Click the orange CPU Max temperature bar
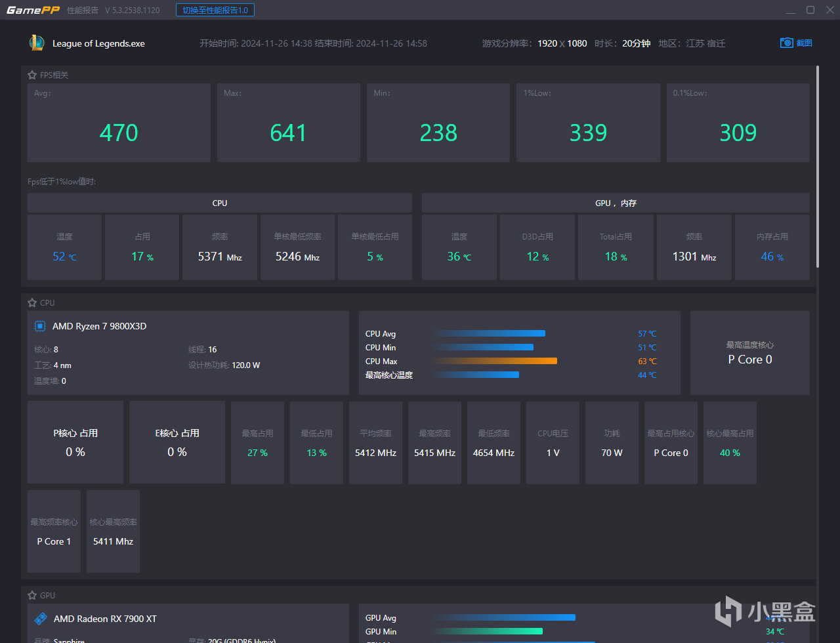840x643 pixels. coord(495,361)
